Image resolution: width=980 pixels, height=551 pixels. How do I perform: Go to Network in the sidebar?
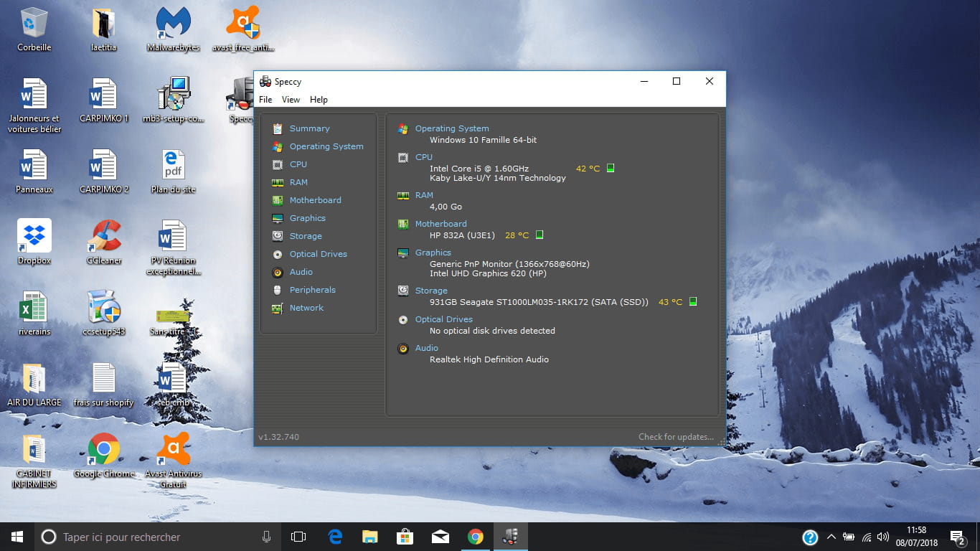(306, 308)
